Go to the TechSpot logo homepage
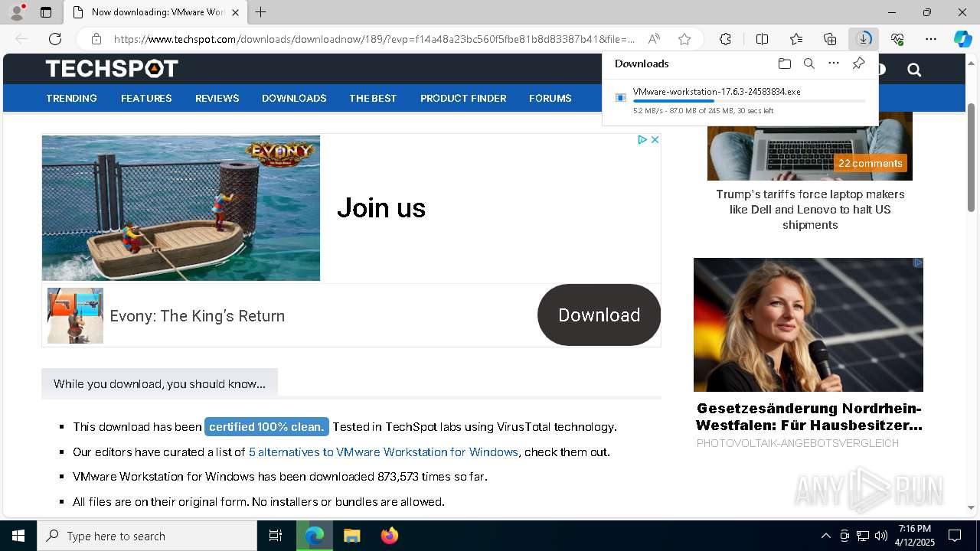The width and height of the screenshot is (980, 551). pos(112,69)
